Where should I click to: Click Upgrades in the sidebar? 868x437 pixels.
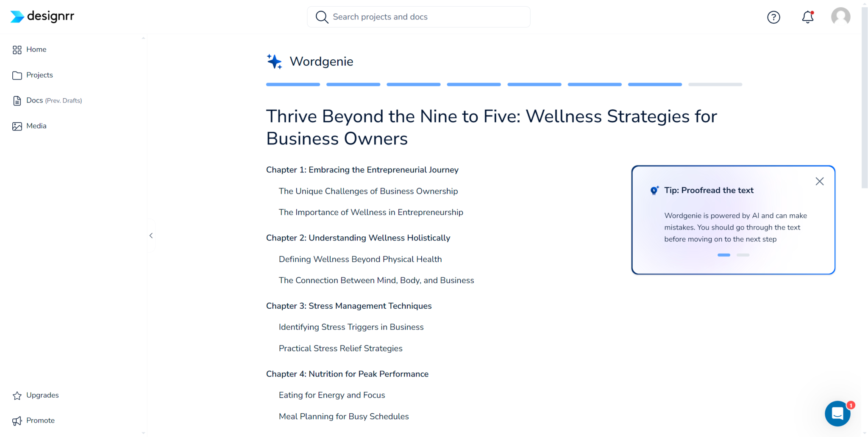(42, 395)
